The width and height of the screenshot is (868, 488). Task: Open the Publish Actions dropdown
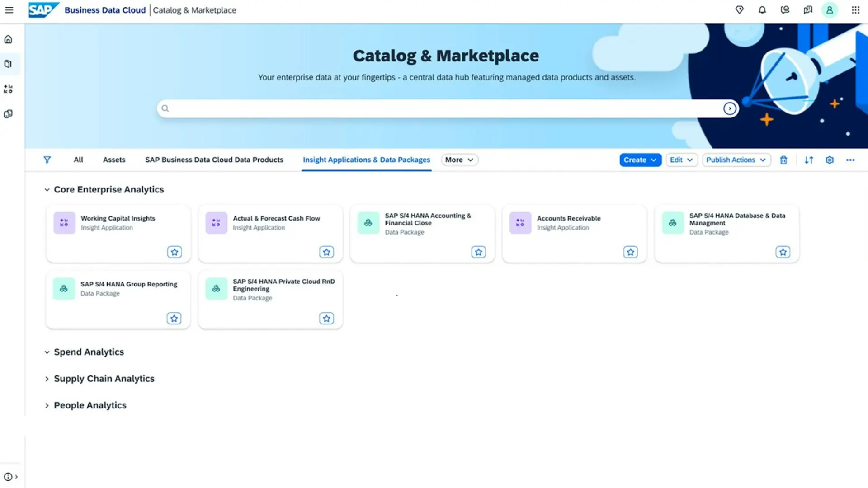click(736, 160)
